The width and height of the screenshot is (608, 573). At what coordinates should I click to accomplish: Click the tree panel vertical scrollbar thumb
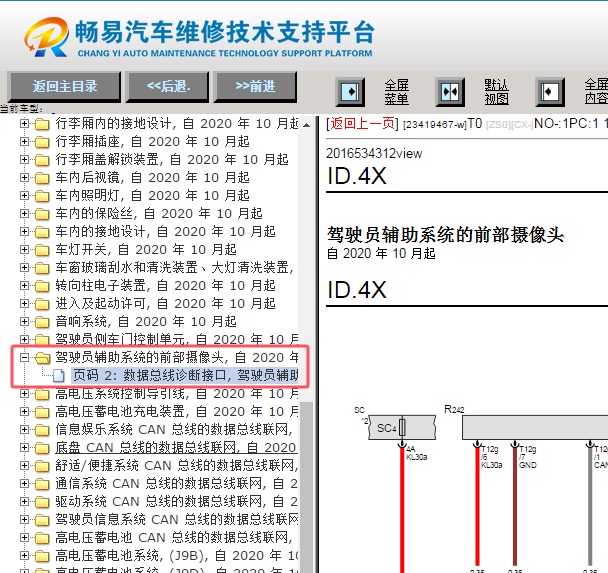[x=306, y=485]
